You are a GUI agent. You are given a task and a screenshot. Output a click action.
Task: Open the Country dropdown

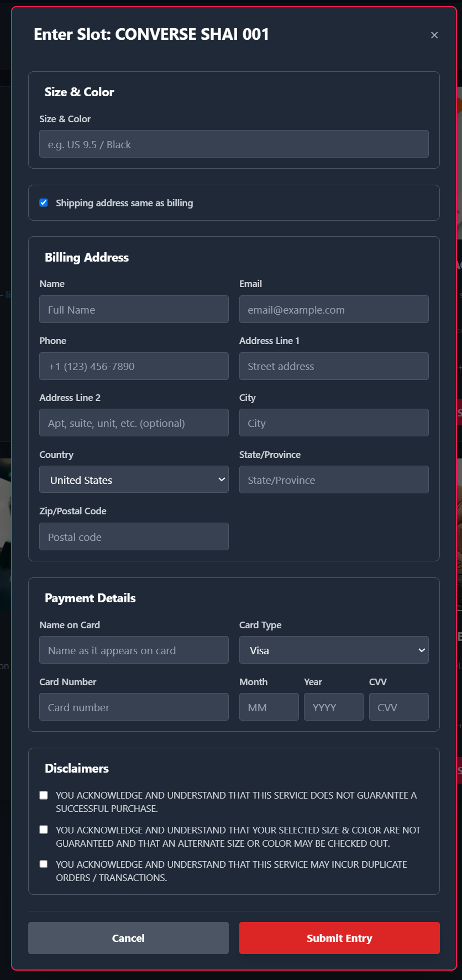coord(134,479)
